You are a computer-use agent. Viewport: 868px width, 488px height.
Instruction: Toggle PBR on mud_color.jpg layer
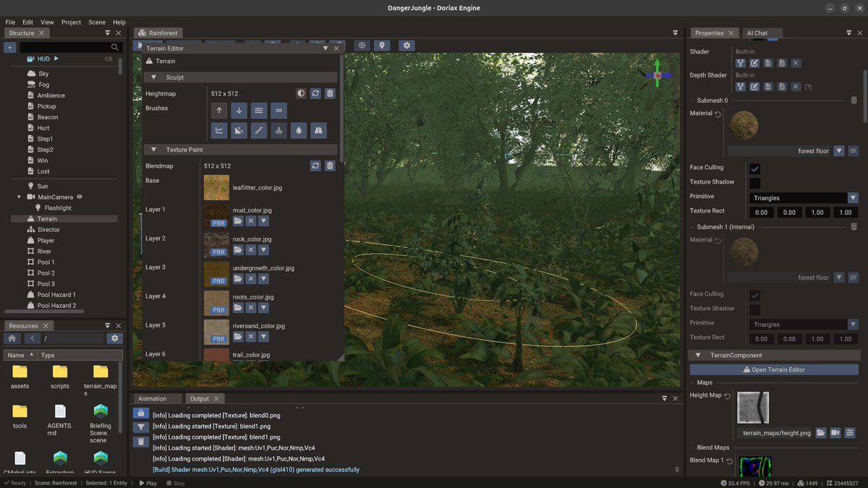(218, 223)
